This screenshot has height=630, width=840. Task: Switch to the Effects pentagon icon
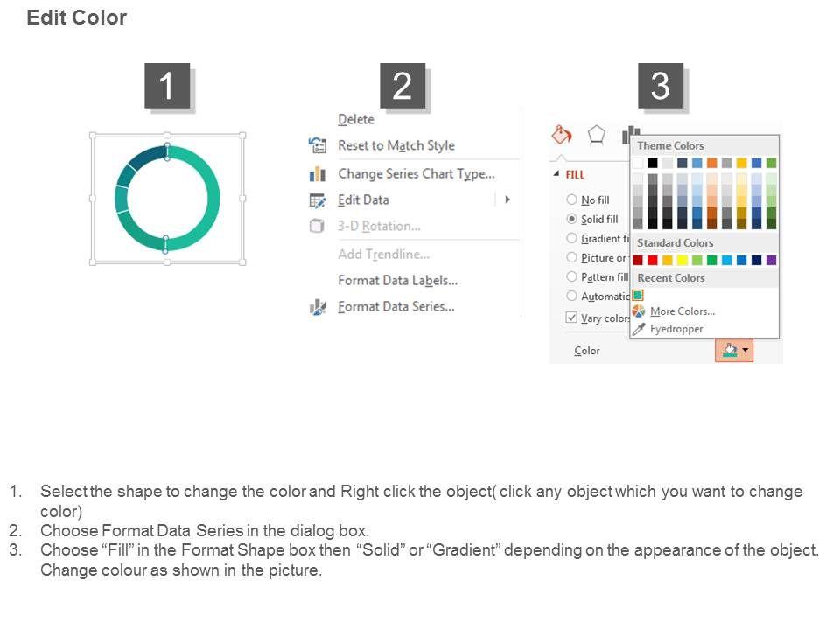[596, 135]
